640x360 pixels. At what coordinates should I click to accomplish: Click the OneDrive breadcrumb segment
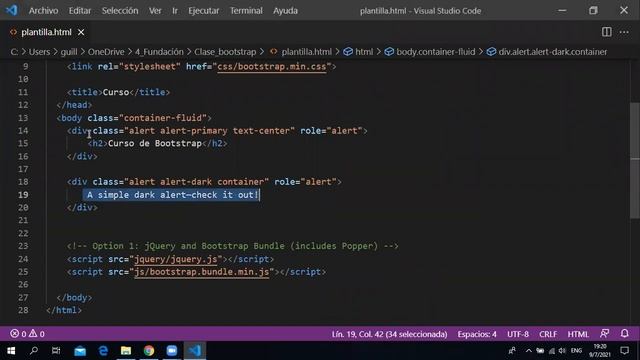[x=106, y=52]
